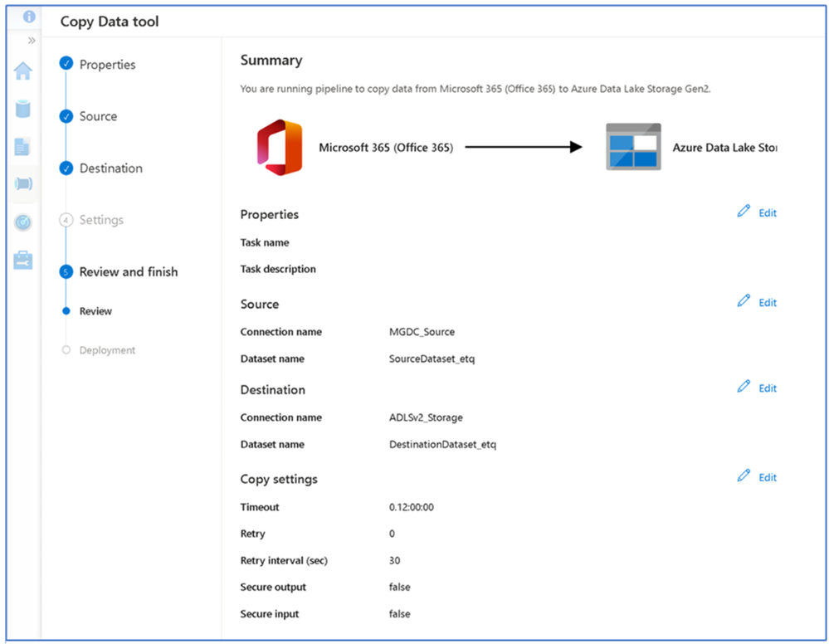Open the Home icon in sidebar
The width and height of the screenshot is (829, 644).
click(x=22, y=71)
